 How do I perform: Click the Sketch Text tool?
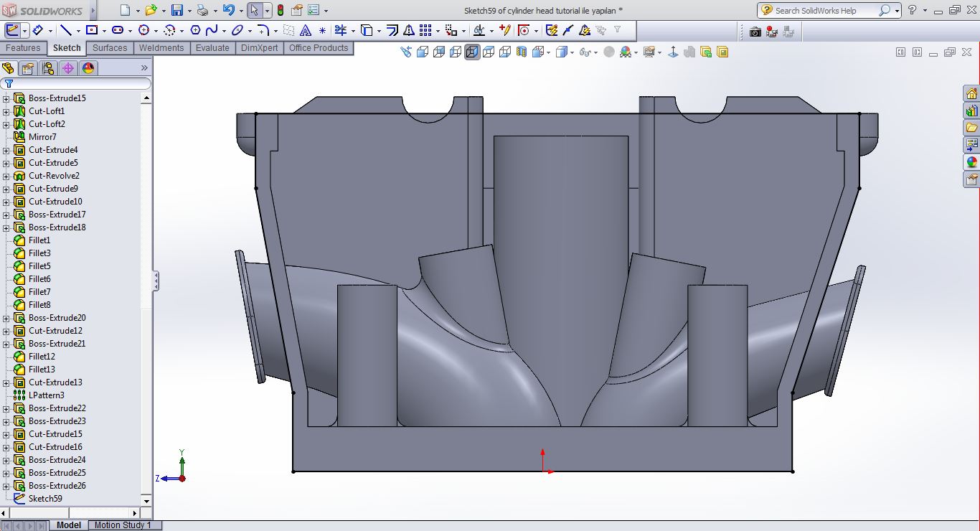point(306,30)
